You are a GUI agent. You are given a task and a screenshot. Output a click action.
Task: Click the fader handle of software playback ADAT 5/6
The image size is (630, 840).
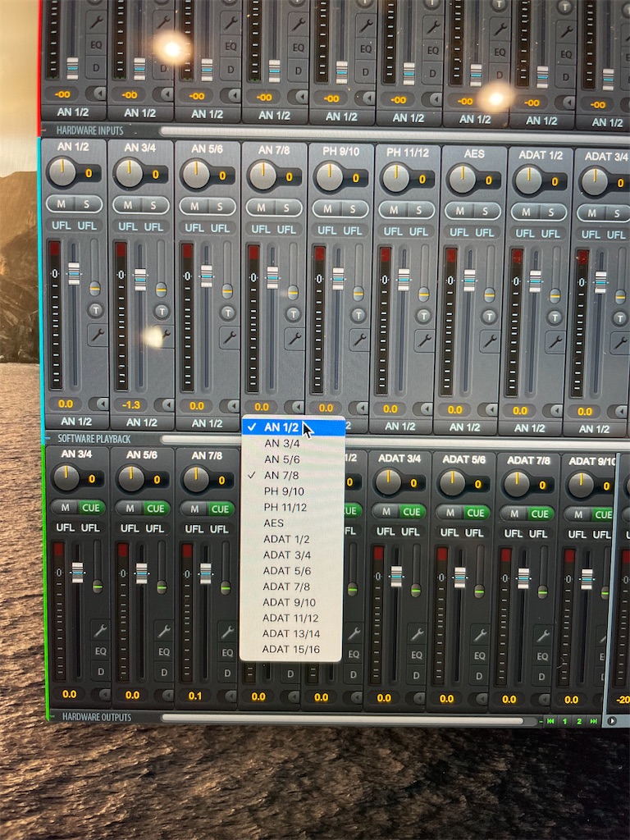point(460,577)
